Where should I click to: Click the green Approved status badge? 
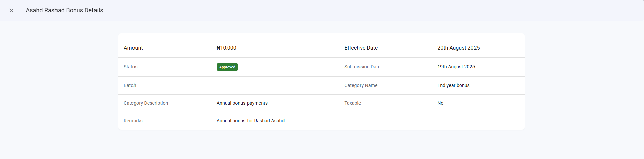(x=227, y=67)
